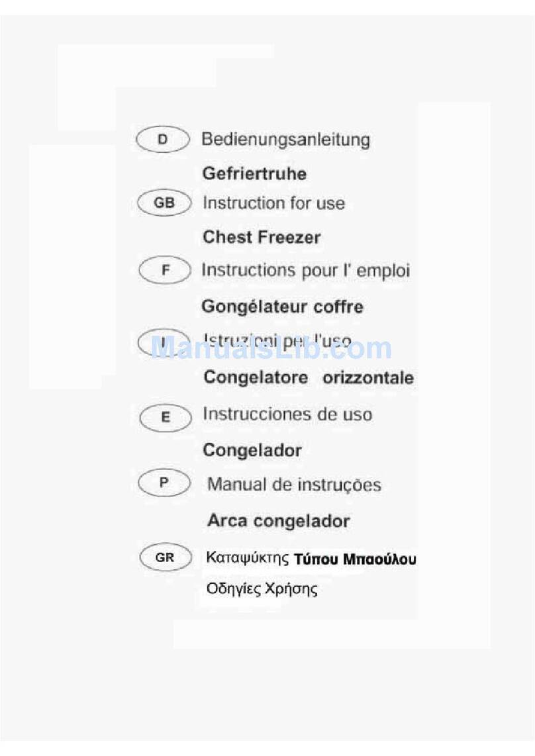The image size is (535, 756).
Task: Click the 'Chest Freezer' title
Action: tap(262, 237)
